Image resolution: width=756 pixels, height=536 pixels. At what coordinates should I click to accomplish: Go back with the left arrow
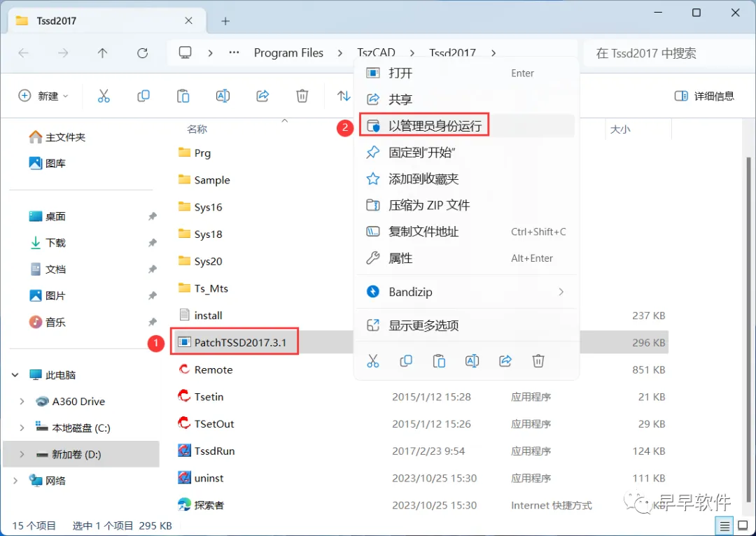23,53
